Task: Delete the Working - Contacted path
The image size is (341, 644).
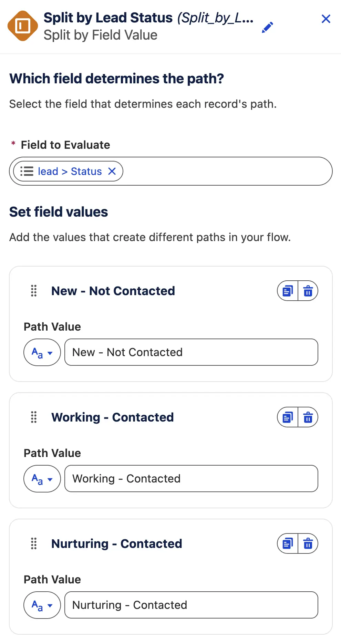Action: pos(308,417)
